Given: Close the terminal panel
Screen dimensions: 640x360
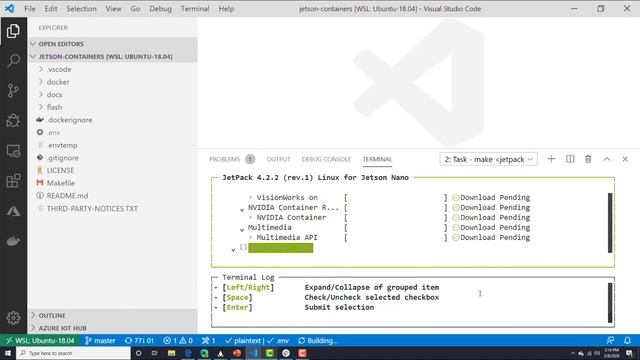Looking at the screenshot, I should point(625,159).
